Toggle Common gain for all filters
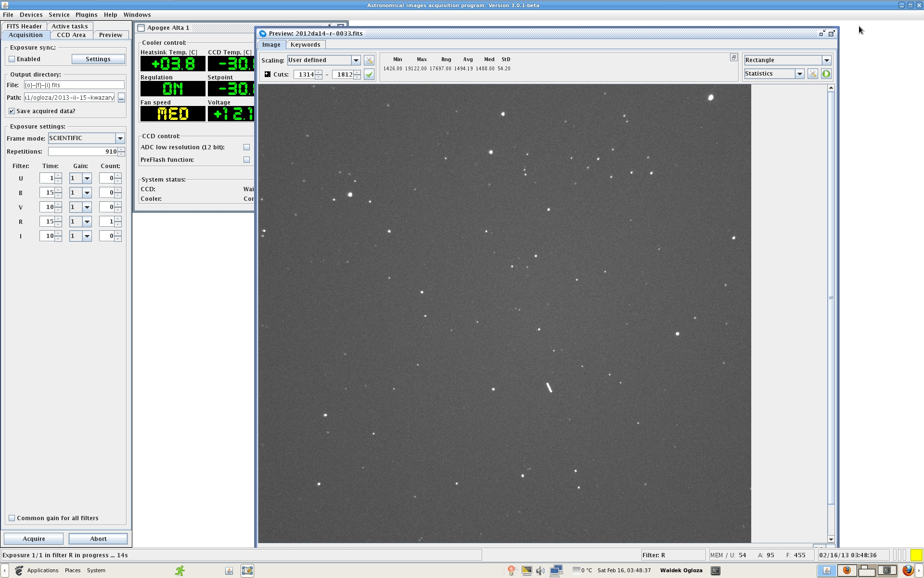This screenshot has width=924, height=578. click(12, 518)
